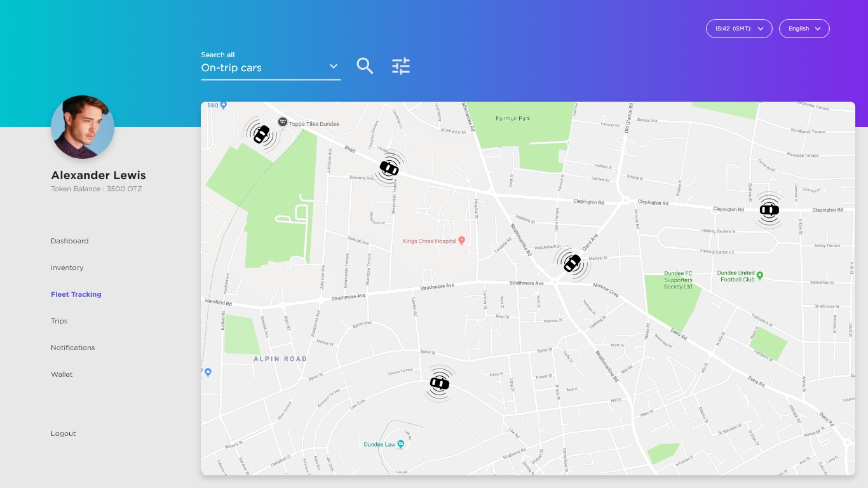Open the Wallet section
The height and width of the screenshot is (488, 868).
tap(62, 374)
